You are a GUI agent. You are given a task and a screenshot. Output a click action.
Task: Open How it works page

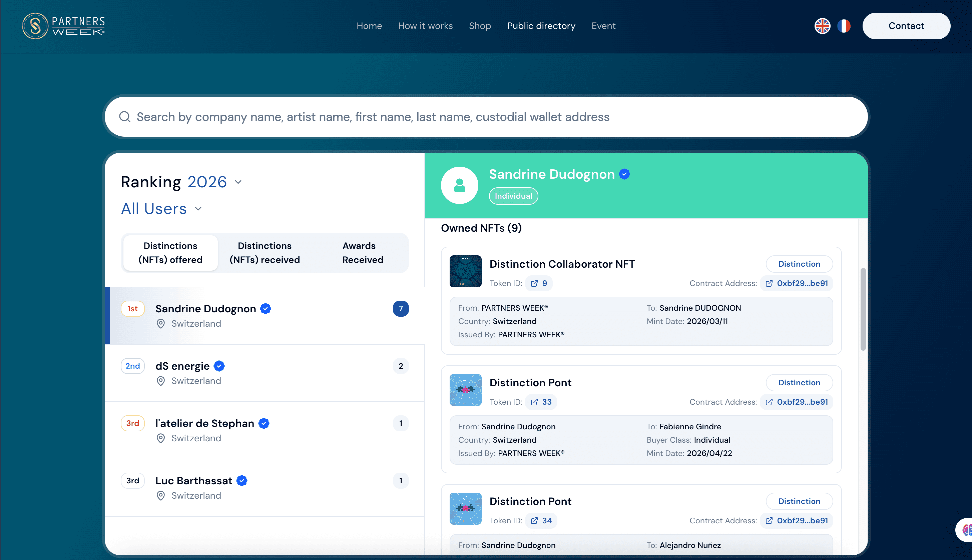pos(425,26)
